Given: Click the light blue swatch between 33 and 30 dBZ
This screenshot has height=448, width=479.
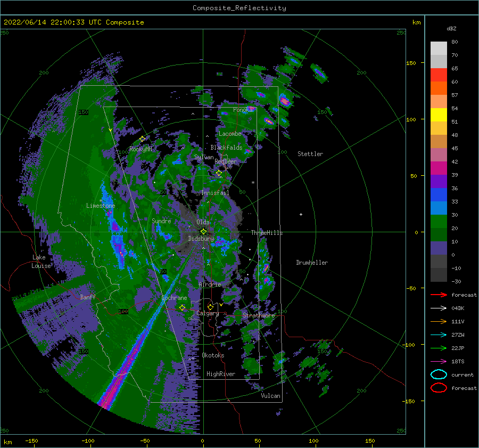Looking at the screenshot, I should coord(439,208).
